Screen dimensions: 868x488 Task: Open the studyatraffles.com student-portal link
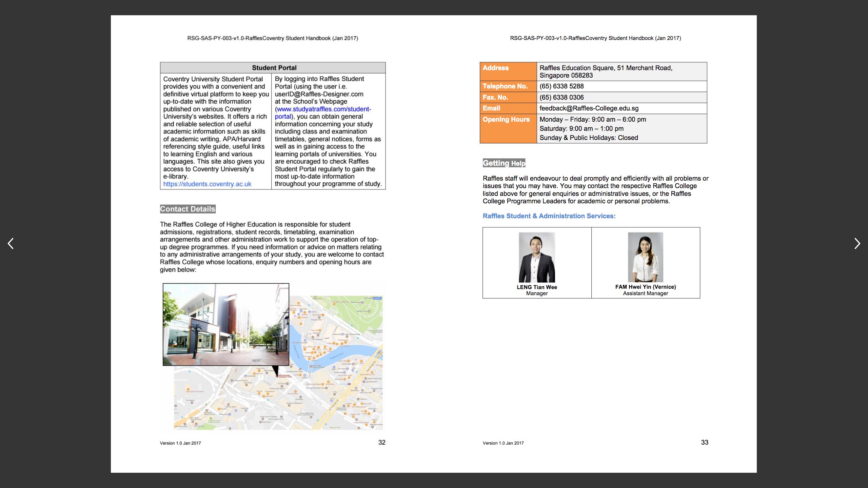point(324,109)
